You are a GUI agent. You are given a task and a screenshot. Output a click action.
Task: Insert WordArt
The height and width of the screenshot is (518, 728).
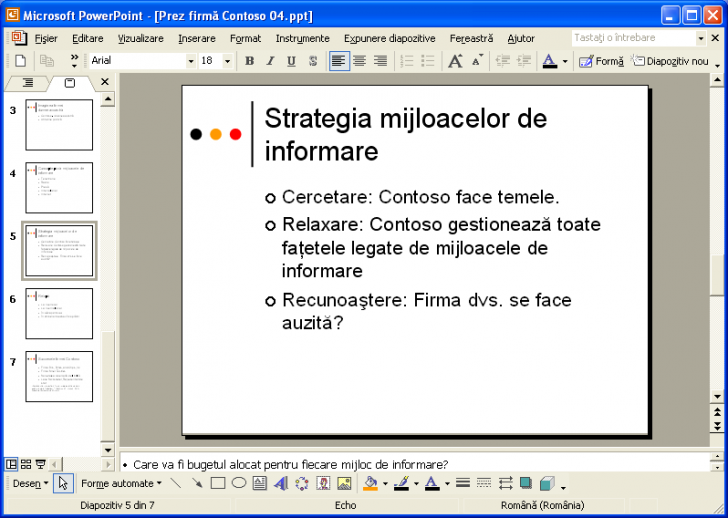coord(281,484)
